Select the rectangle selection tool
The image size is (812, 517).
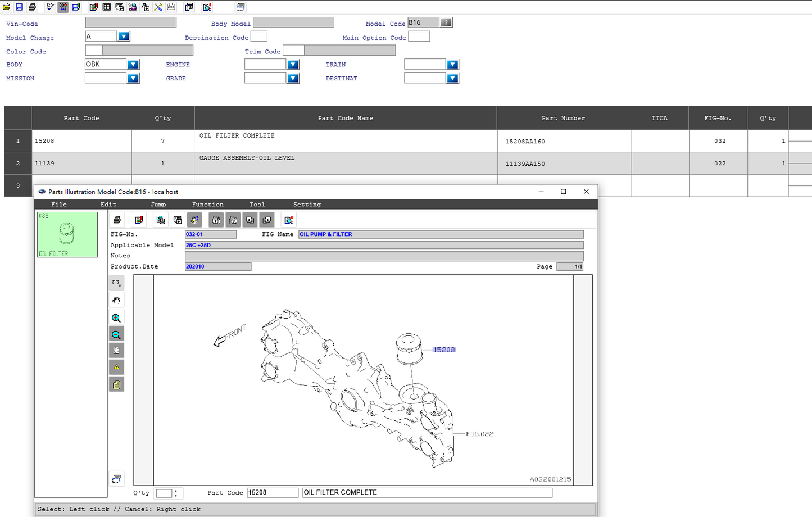(x=116, y=283)
